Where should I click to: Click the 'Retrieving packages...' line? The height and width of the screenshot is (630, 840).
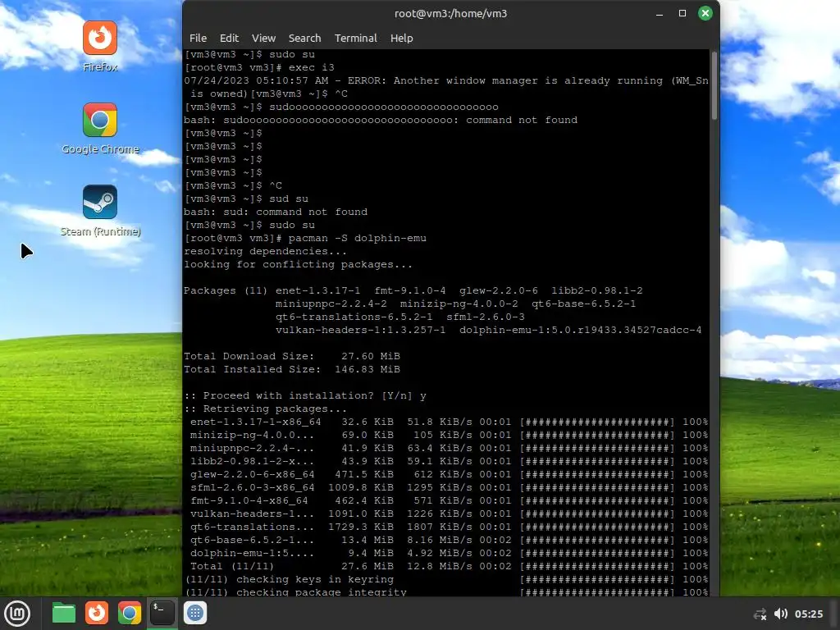pos(265,409)
